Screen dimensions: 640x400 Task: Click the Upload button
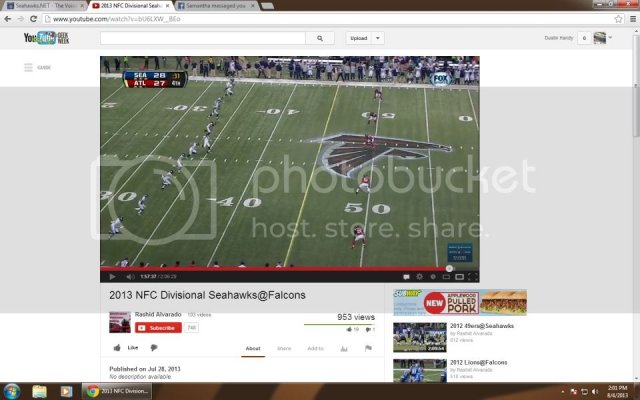(359, 38)
